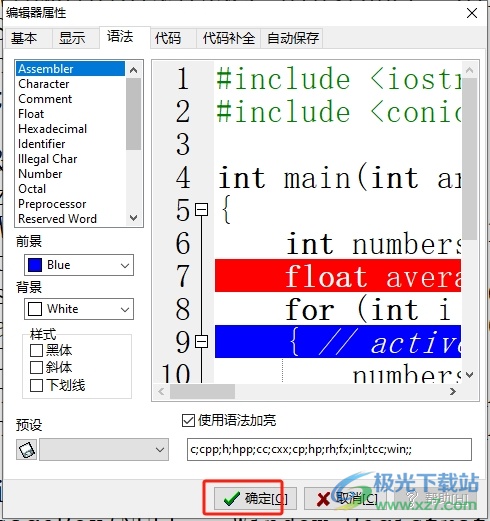This screenshot has height=521, width=490.
Task: Choose Identifier in the syntax list
Action: 70,144
